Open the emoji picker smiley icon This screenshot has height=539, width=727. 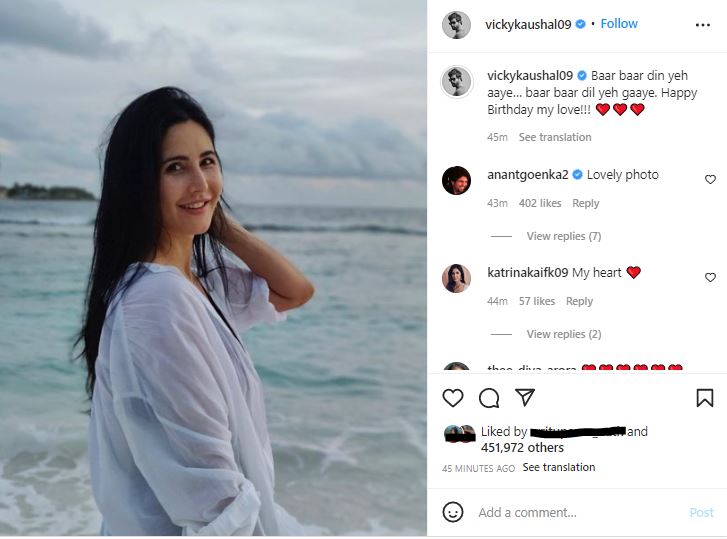tap(453, 512)
